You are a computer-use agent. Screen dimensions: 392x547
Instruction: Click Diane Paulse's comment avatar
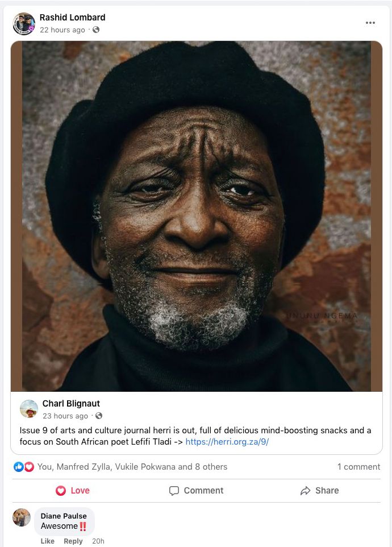coord(22,517)
